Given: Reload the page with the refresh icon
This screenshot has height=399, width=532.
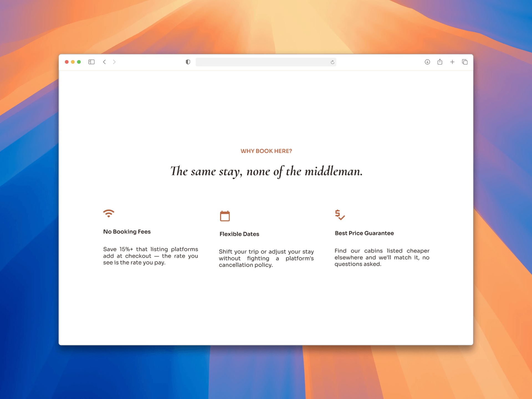Looking at the screenshot, I should 332,62.
